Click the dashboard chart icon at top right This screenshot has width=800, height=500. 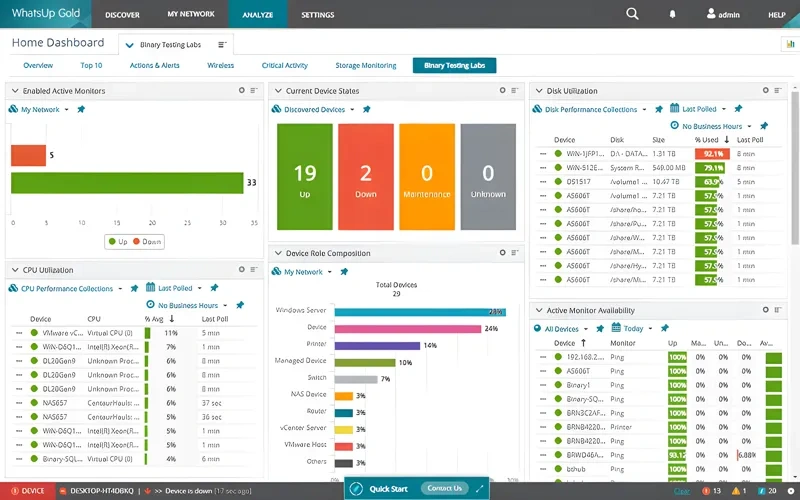coord(790,44)
